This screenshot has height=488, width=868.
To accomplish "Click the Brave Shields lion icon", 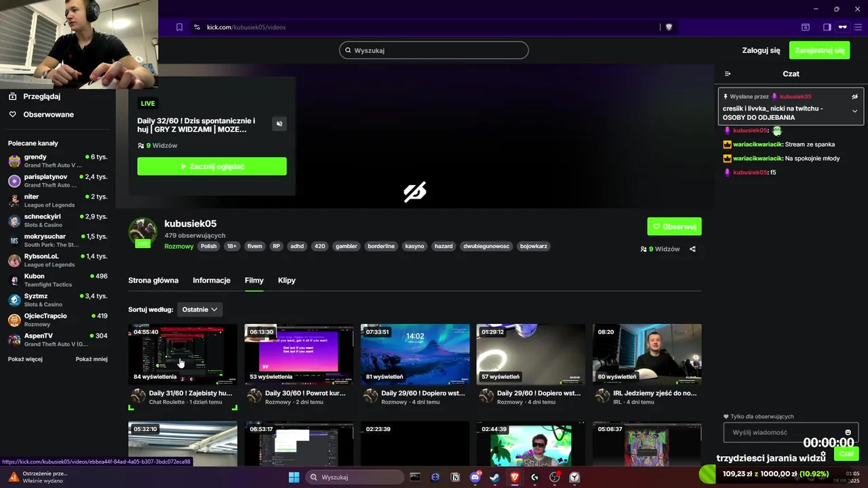I will click(669, 27).
